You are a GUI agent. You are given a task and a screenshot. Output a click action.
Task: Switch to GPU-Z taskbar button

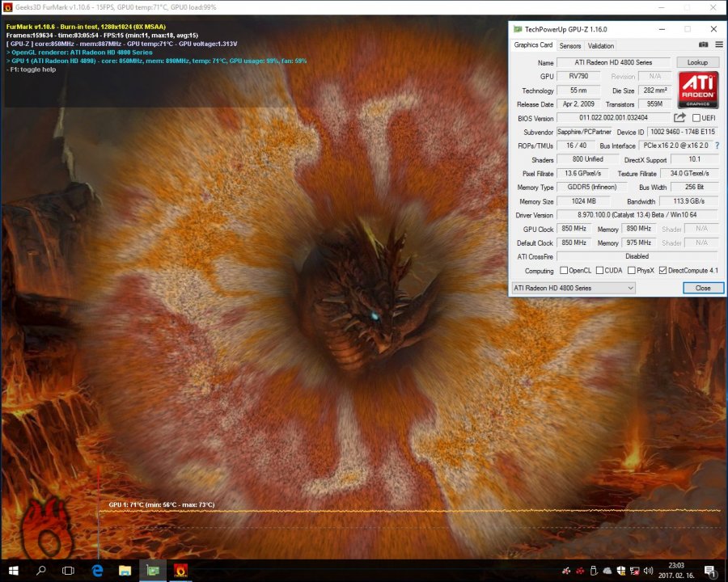click(153, 571)
